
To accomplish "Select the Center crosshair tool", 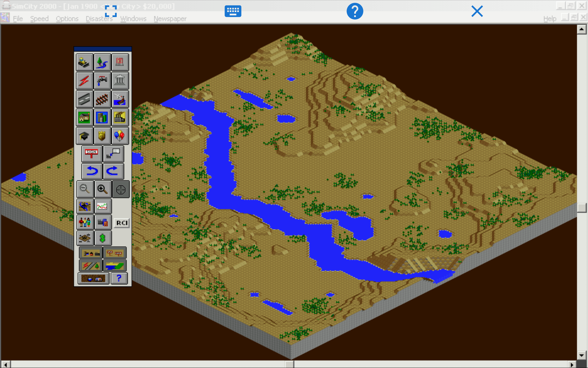I will coord(121,189).
